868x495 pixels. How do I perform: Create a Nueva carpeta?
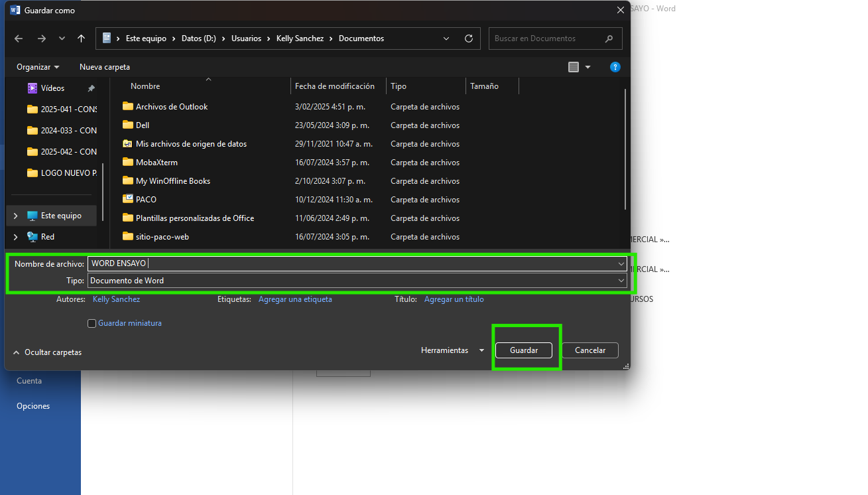pos(105,67)
